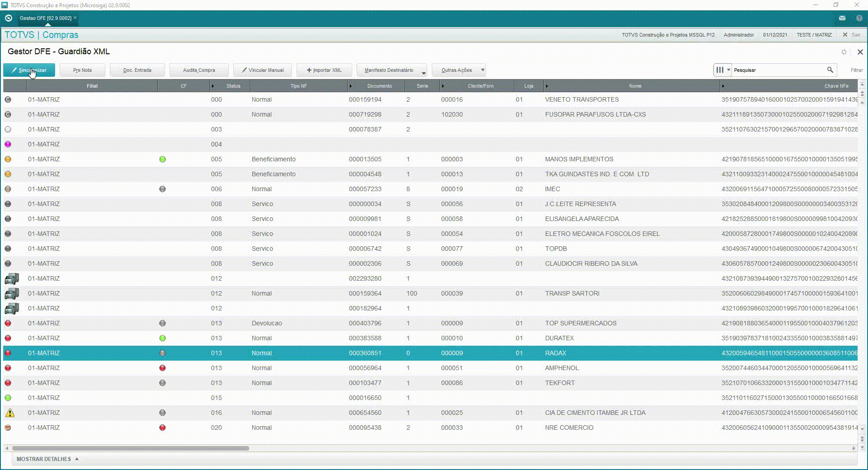The height and width of the screenshot is (470, 868).
Task: Click the Filtrar link
Action: coord(856,70)
